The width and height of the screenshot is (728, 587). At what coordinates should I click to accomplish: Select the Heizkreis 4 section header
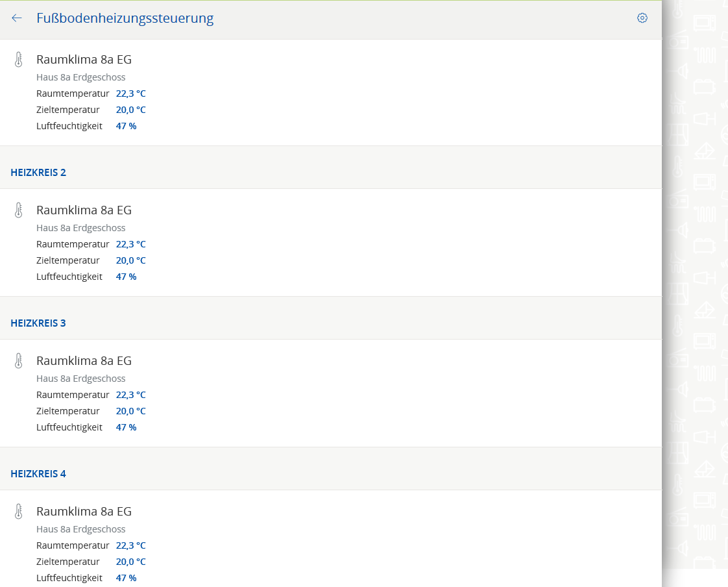click(38, 474)
